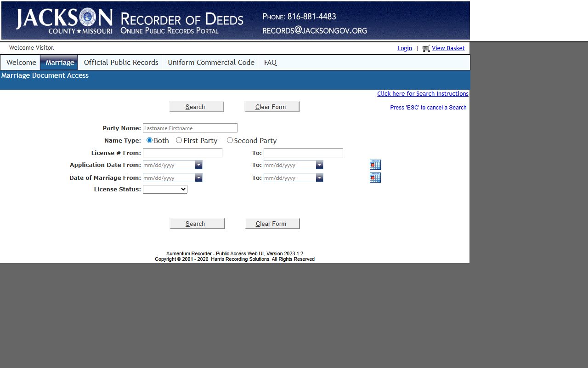Focus the Date of Marriage To field
The width and height of the screenshot is (588, 368).
(290, 178)
